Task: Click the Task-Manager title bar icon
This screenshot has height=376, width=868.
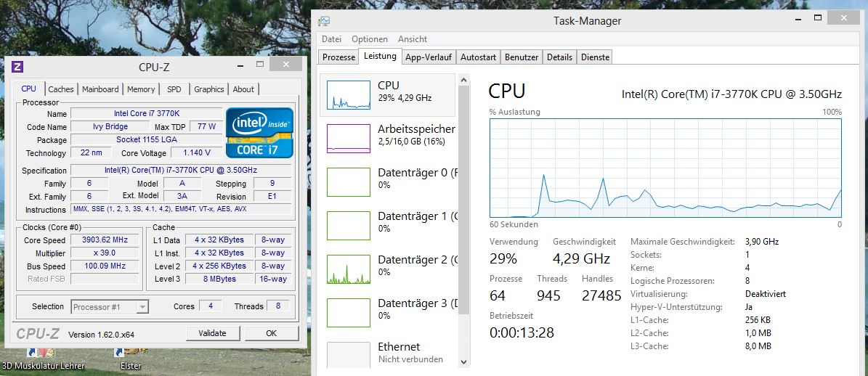Action: pyautogui.click(x=324, y=21)
